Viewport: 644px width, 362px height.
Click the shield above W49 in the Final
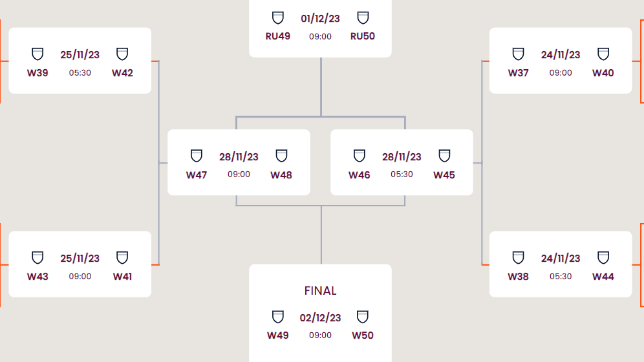(278, 316)
